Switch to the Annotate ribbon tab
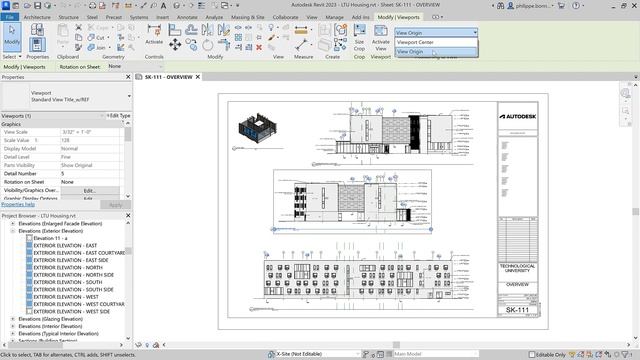Image resolution: width=640 pixels, height=360 pixels. 187,17
